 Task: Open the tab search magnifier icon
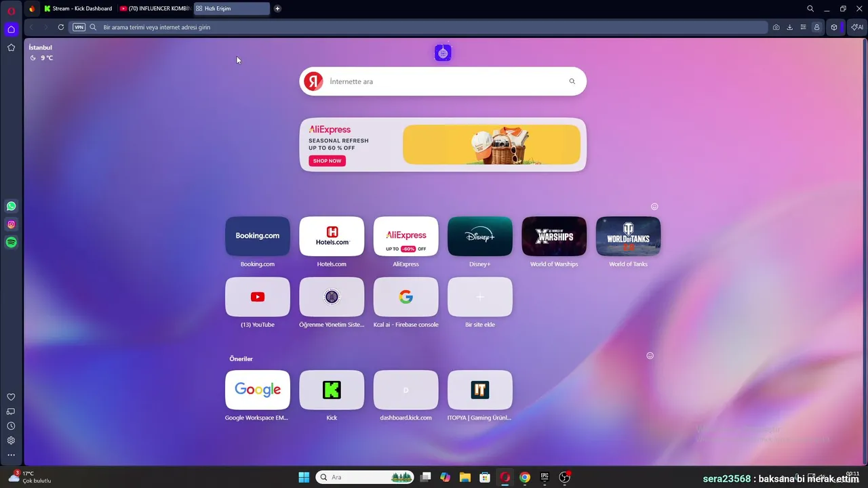coord(810,9)
